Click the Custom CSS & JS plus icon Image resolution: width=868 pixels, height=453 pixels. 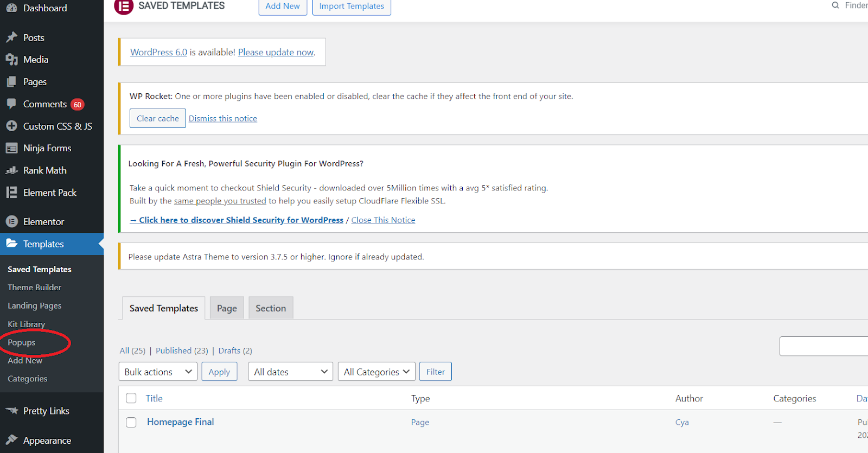click(11, 126)
